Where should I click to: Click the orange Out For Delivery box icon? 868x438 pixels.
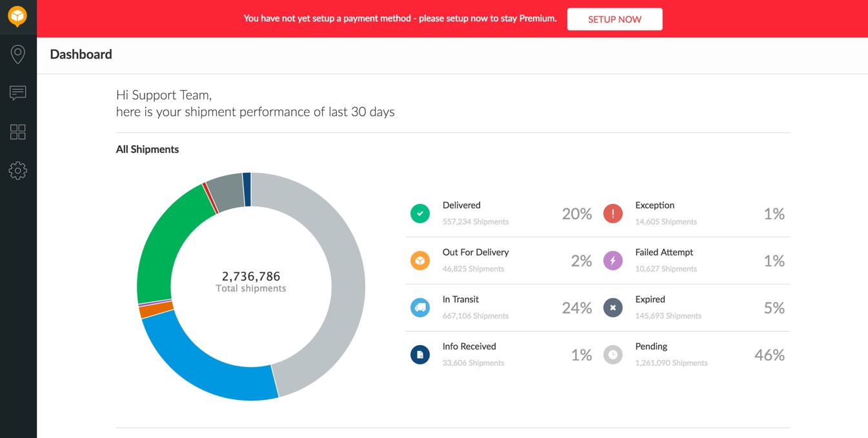420,261
